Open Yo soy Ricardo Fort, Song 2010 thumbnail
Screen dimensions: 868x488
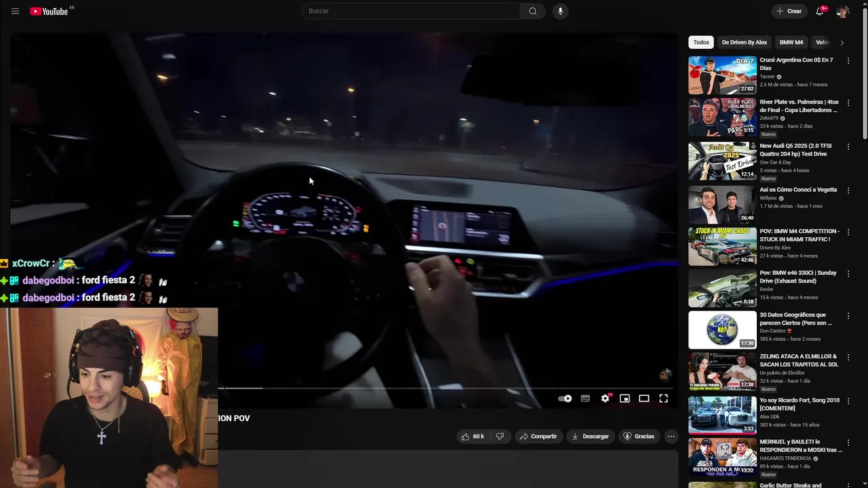pos(722,415)
